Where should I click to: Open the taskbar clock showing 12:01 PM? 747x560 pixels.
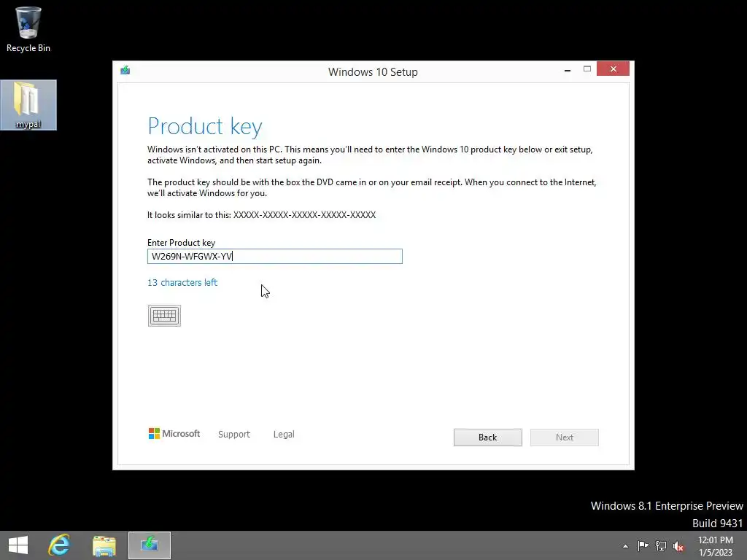[716, 546]
